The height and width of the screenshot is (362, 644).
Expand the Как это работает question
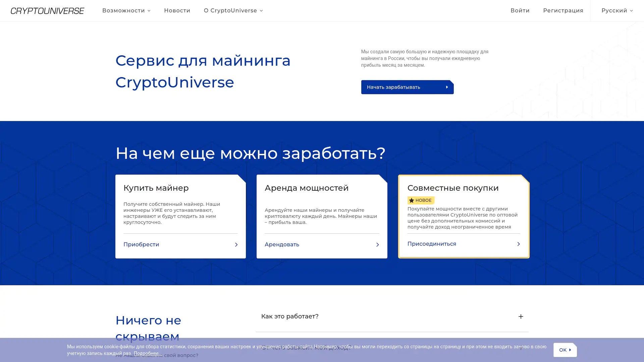[x=290, y=316]
